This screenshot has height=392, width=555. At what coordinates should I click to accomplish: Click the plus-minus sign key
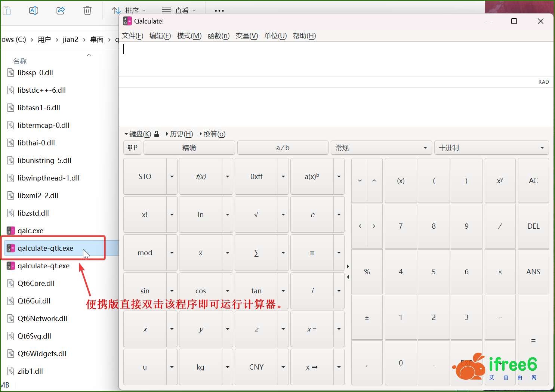click(x=367, y=318)
